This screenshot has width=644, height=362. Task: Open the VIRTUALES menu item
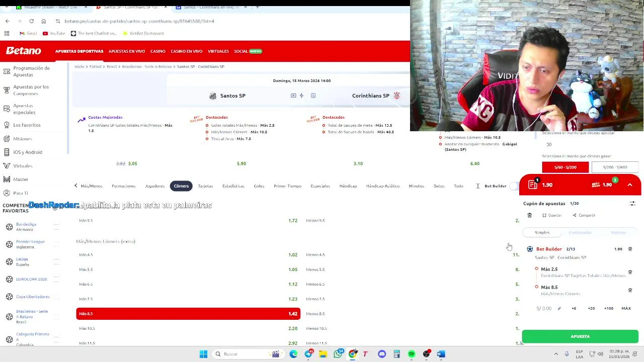pyautogui.click(x=218, y=51)
